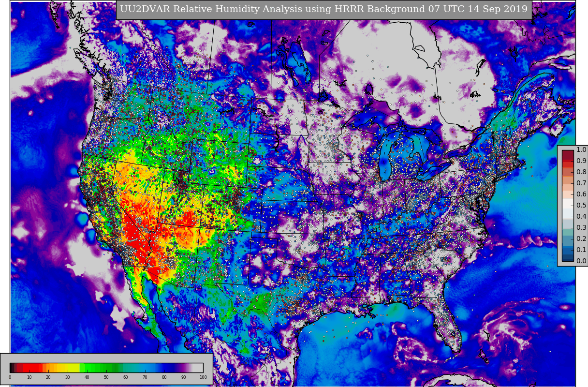Click the '90' tick on humidity colorbar
The width and height of the screenshot is (588, 387).
(184, 377)
